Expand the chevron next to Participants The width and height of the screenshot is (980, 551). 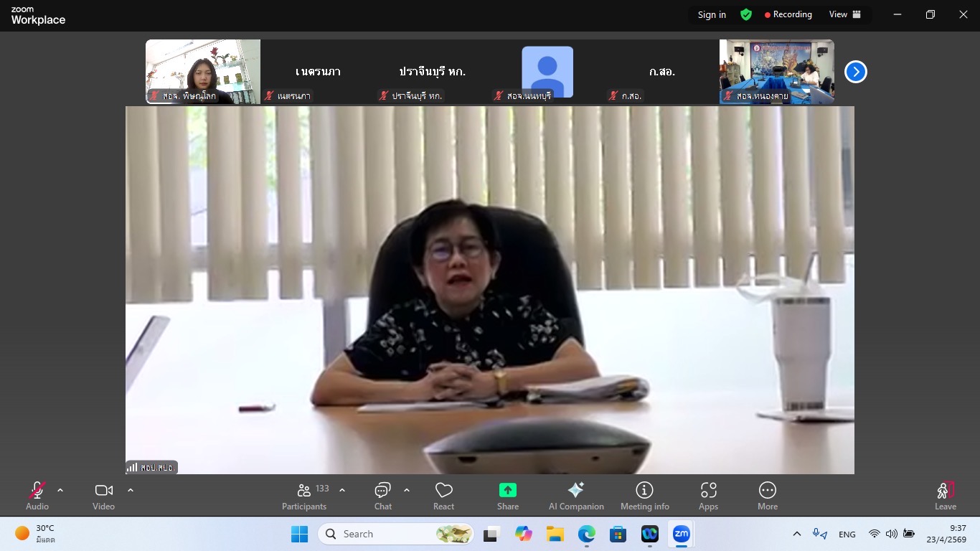342,490
